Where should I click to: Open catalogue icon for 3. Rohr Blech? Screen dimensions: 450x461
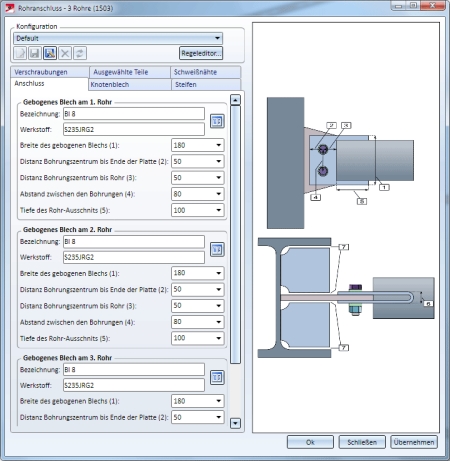coord(217,377)
